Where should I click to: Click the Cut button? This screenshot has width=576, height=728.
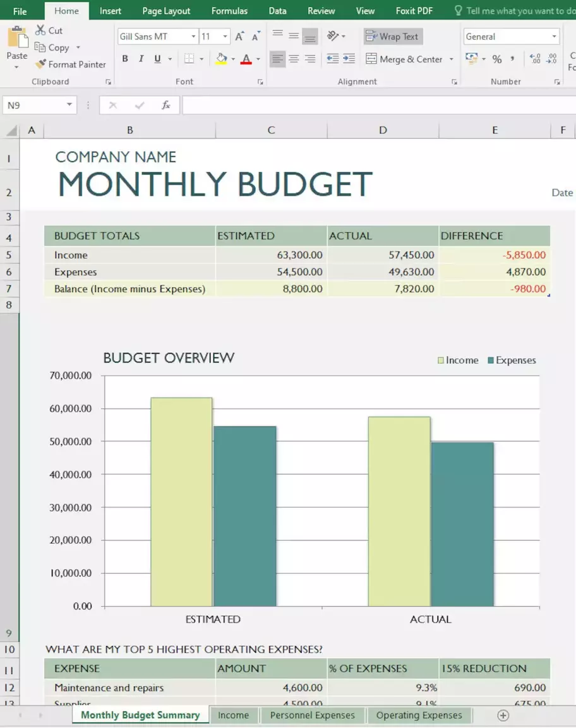[x=49, y=30]
